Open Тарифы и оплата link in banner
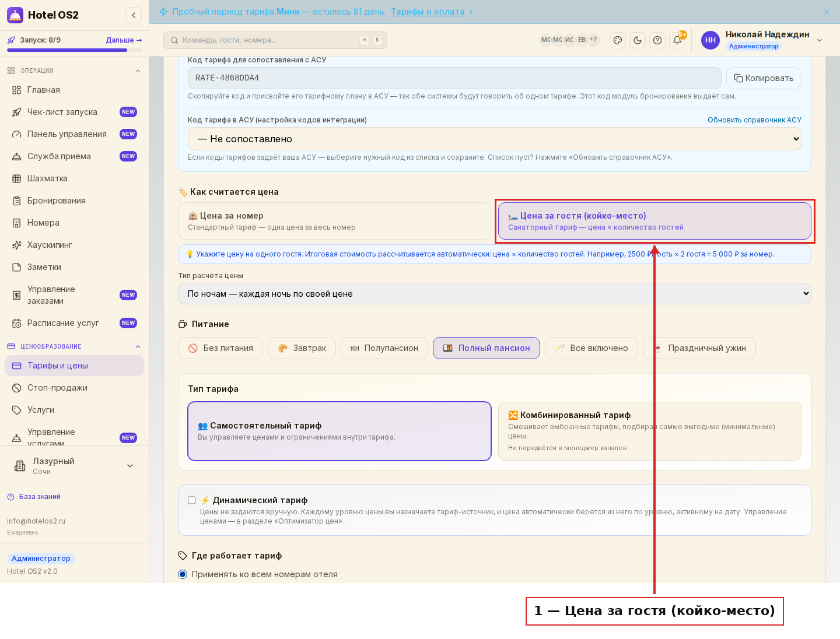The width and height of the screenshot is (840, 639). (x=428, y=12)
